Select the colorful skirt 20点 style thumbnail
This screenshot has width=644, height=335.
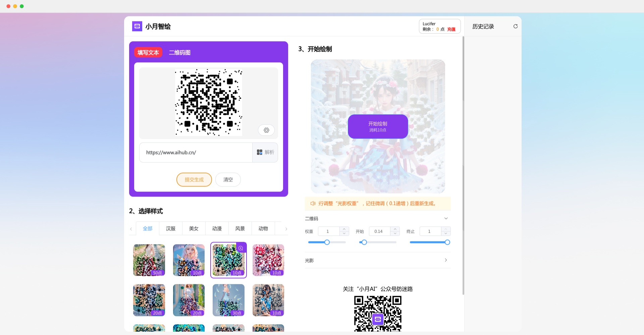[x=189, y=300]
